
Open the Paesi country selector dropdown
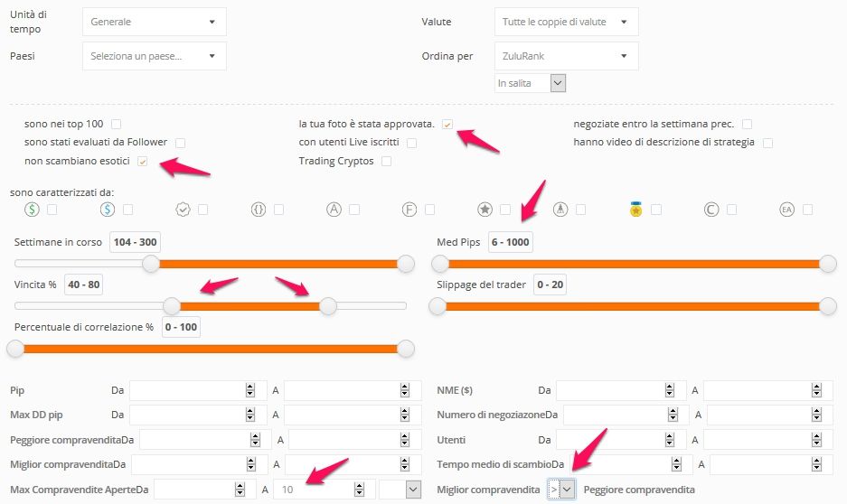(155, 56)
